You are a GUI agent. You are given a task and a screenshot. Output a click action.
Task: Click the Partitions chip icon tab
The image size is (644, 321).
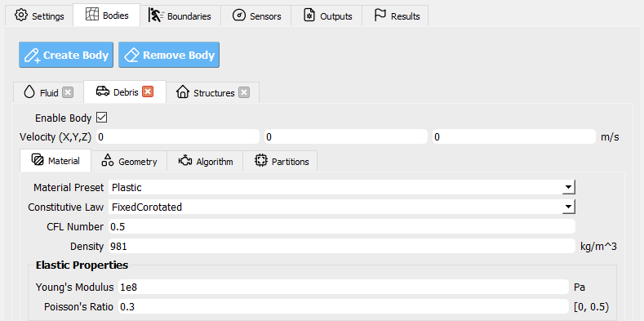pyautogui.click(x=261, y=161)
